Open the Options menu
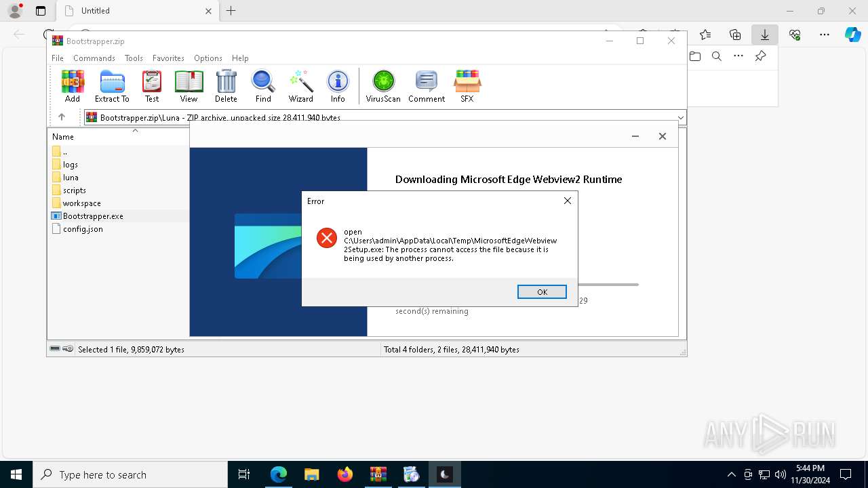 [x=208, y=58]
